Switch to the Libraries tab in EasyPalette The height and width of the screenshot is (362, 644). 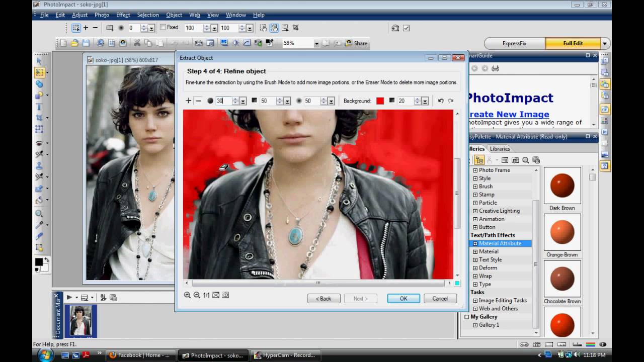coord(500,148)
